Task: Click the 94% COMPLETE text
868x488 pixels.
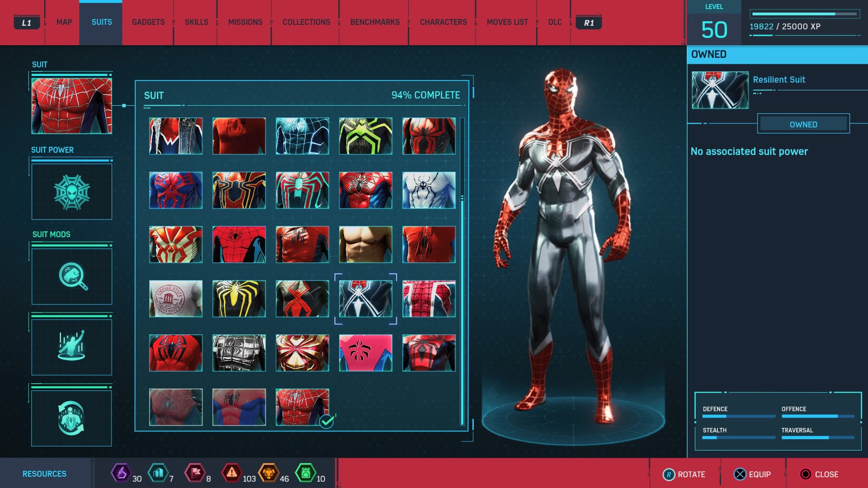Action: [425, 95]
